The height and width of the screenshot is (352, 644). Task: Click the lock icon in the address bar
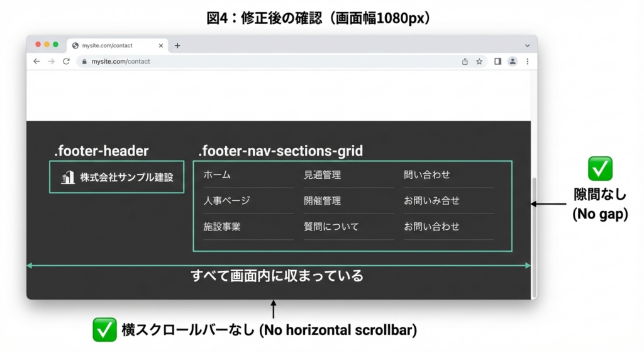coord(84,62)
